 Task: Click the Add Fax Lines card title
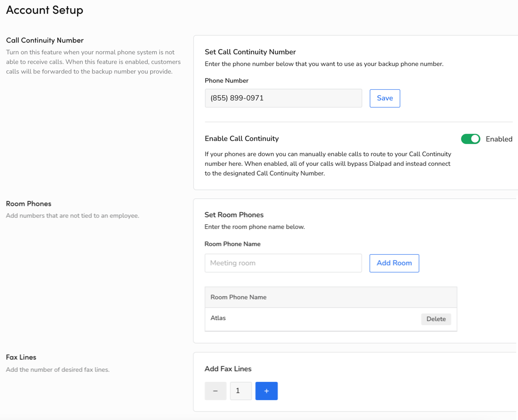[228, 369]
